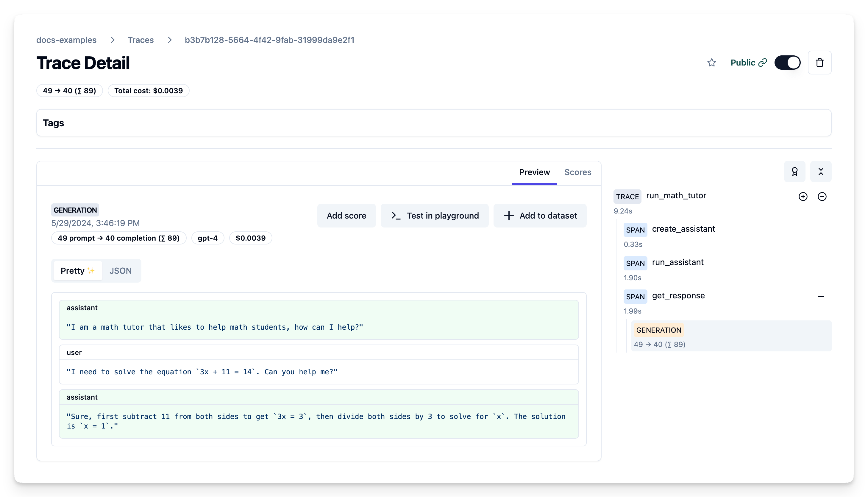Add this generation to a dataset
868x497 pixels.
[x=540, y=215]
